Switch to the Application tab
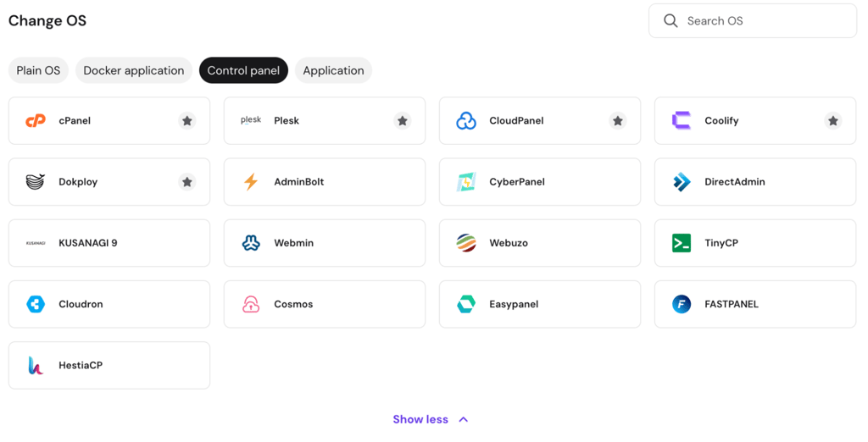Viewport: 868px width, 442px height. 333,70
